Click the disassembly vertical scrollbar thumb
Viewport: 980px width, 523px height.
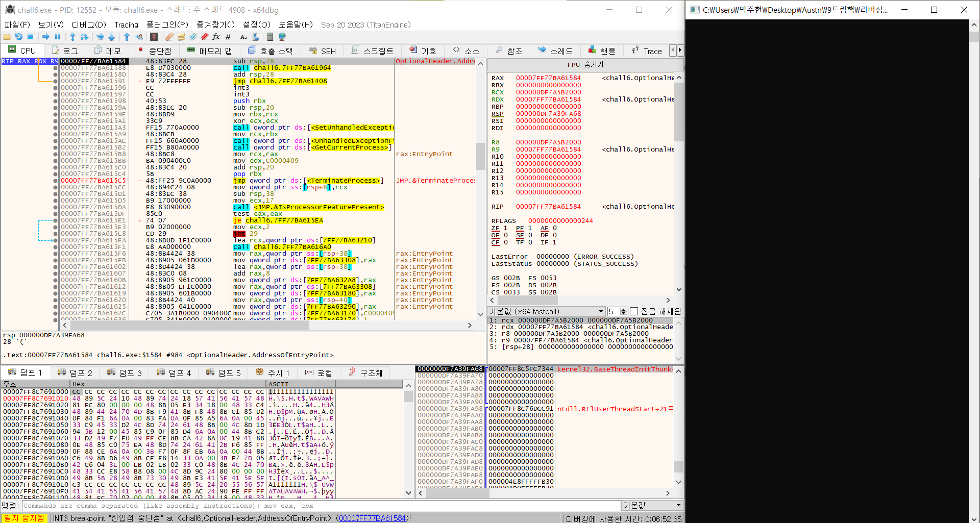pyautogui.click(x=480, y=156)
